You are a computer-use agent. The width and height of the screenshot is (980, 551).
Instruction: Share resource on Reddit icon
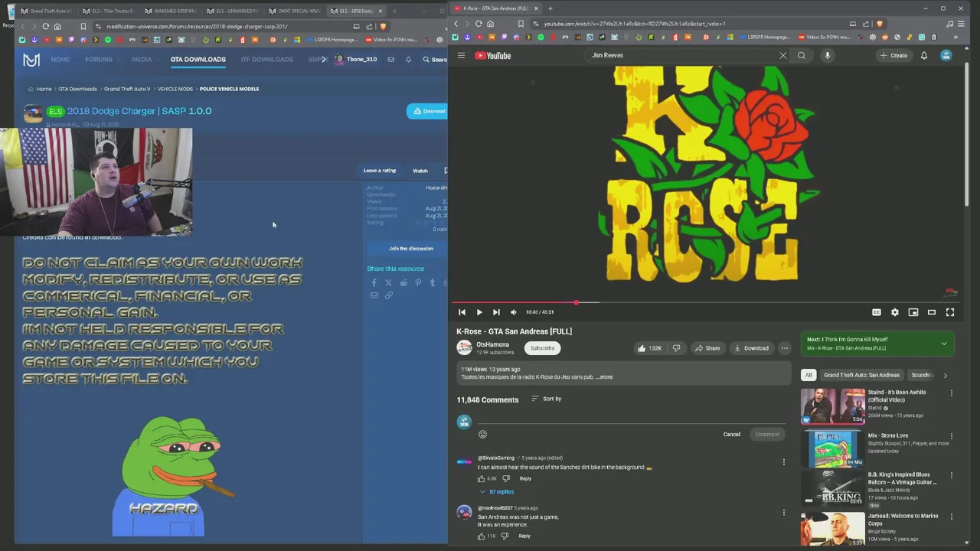pyautogui.click(x=403, y=283)
